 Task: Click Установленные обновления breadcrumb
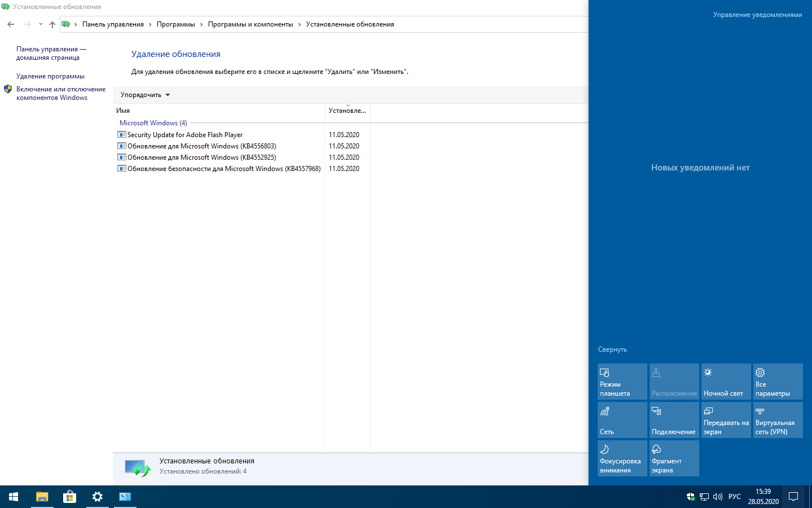point(350,24)
